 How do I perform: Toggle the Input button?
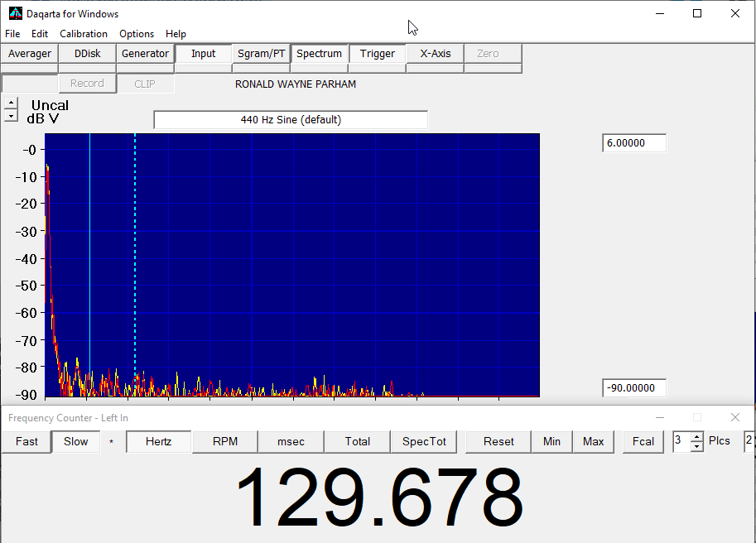pos(203,54)
